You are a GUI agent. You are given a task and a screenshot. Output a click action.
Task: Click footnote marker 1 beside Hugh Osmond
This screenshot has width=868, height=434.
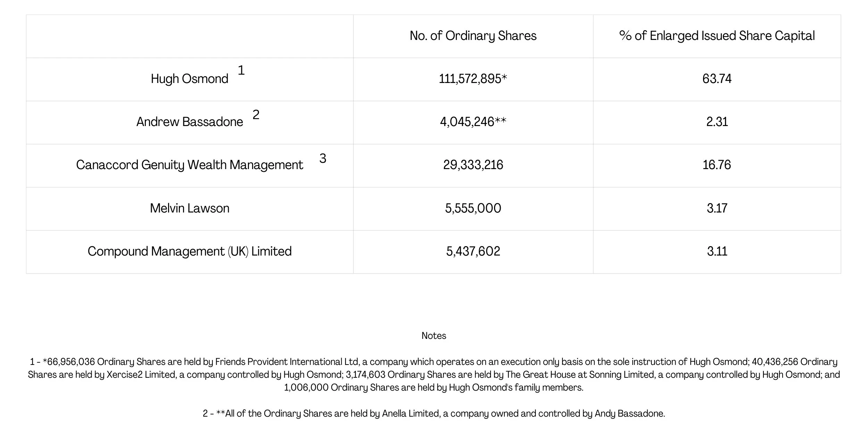tap(241, 70)
